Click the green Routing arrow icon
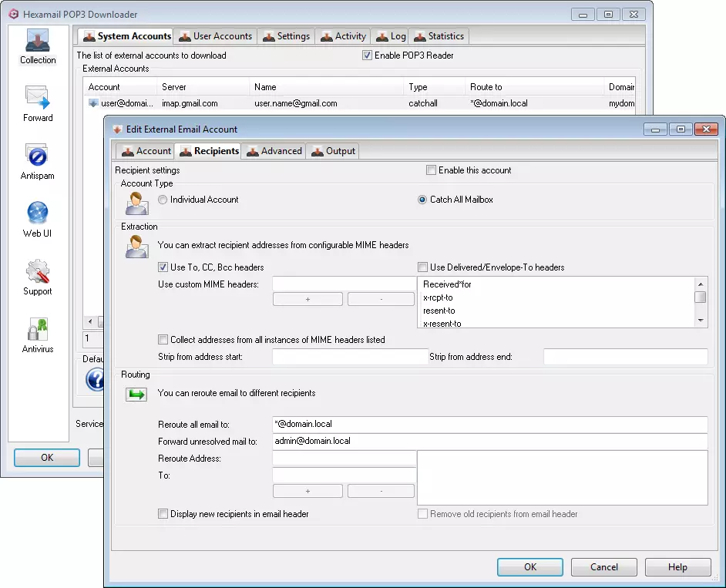 tap(136, 395)
